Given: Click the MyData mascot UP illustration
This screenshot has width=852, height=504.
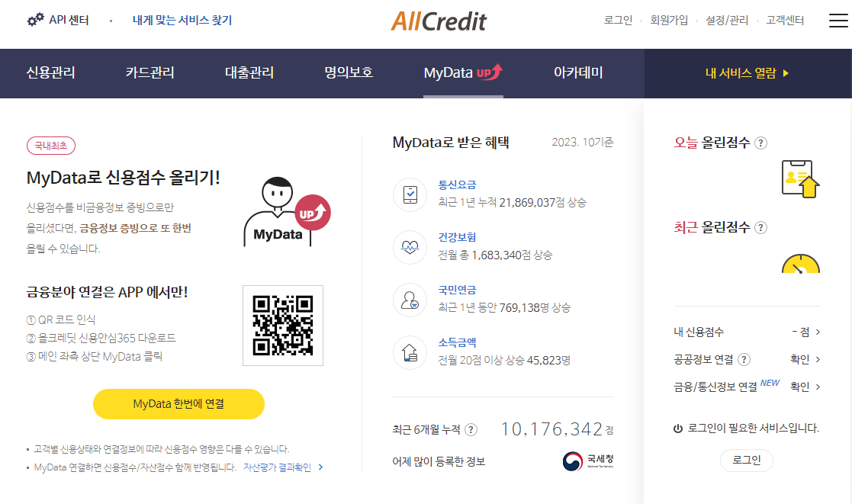Looking at the screenshot, I should click(287, 212).
